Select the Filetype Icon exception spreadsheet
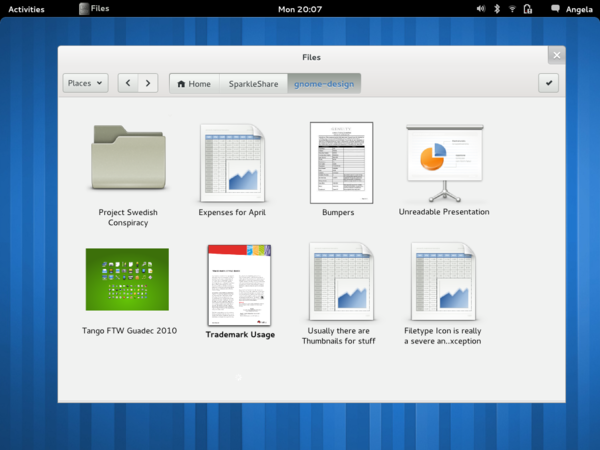 [443, 281]
